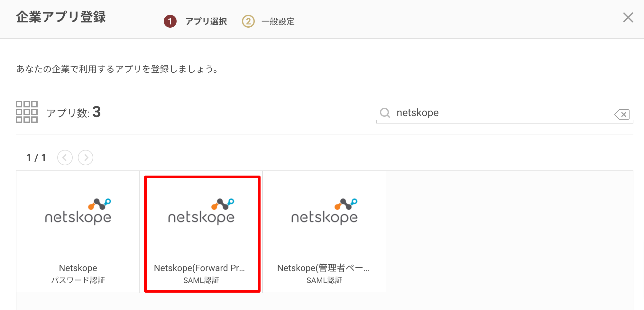This screenshot has height=310, width=644.
Task: Go to previous page of apps
Action: tap(65, 158)
